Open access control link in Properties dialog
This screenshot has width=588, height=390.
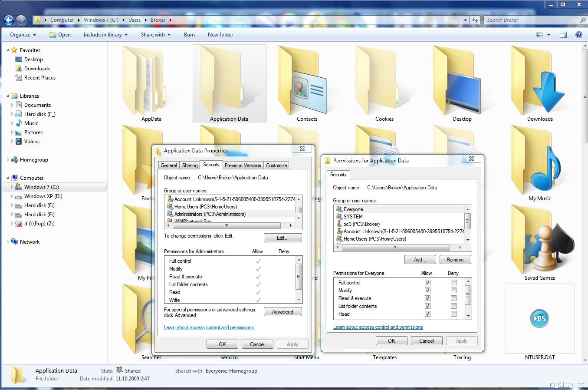[209, 327]
